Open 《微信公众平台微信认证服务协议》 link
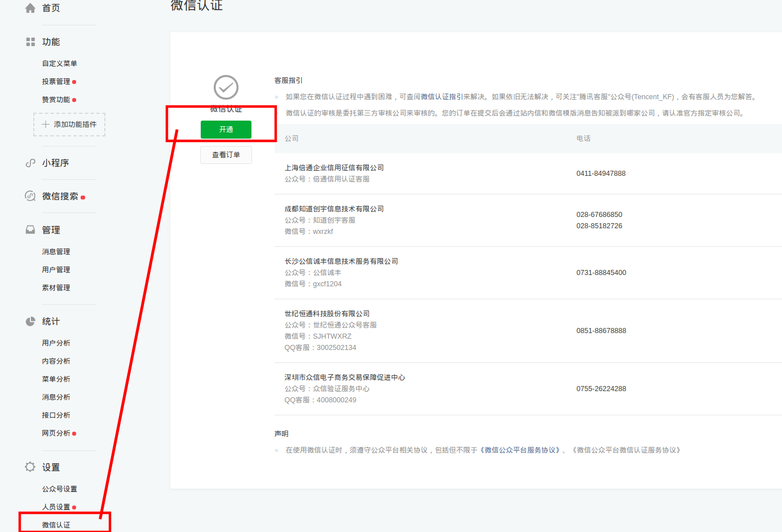The height and width of the screenshot is (532, 782). point(626,450)
